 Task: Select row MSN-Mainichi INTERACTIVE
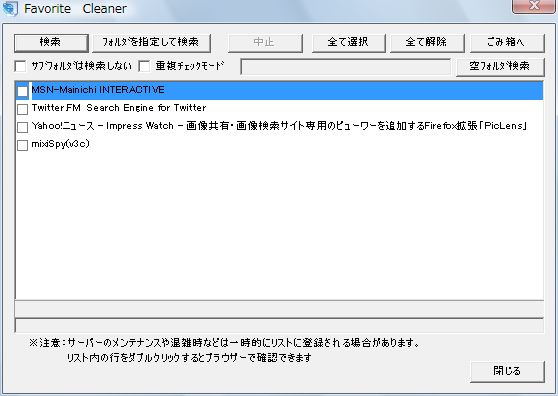click(279, 90)
